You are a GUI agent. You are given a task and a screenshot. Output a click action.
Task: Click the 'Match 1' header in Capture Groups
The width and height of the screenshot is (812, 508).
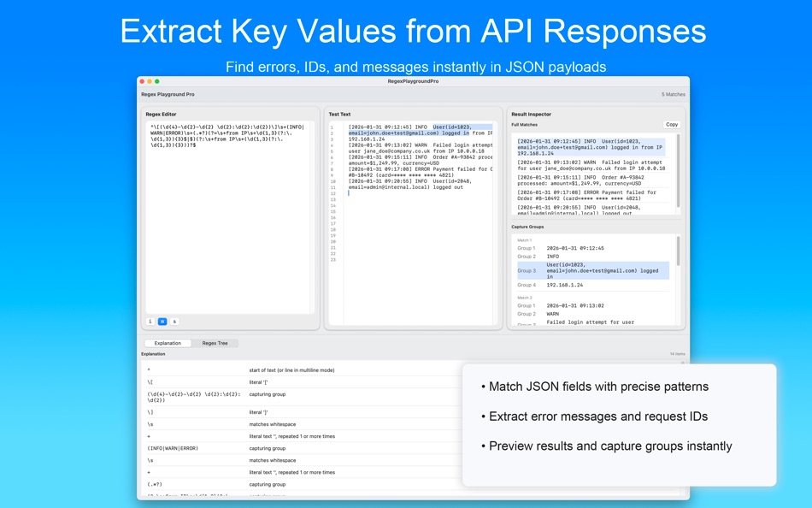(524, 240)
